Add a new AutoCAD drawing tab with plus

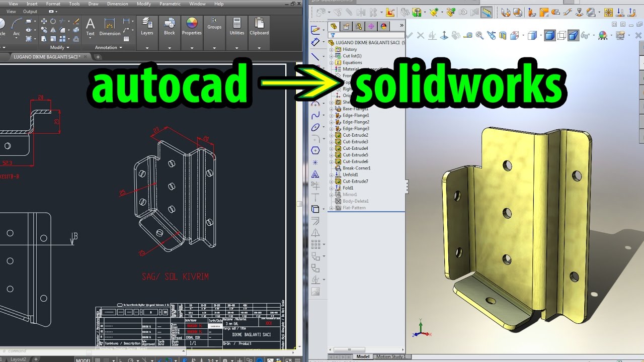tap(98, 57)
